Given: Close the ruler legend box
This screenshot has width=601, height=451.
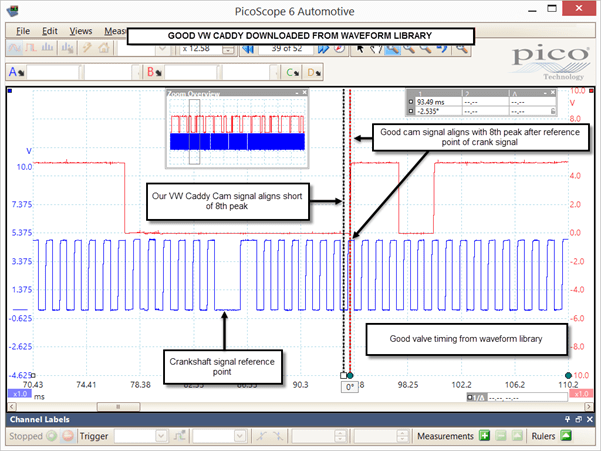Looking at the screenshot, I should tap(553, 92).
